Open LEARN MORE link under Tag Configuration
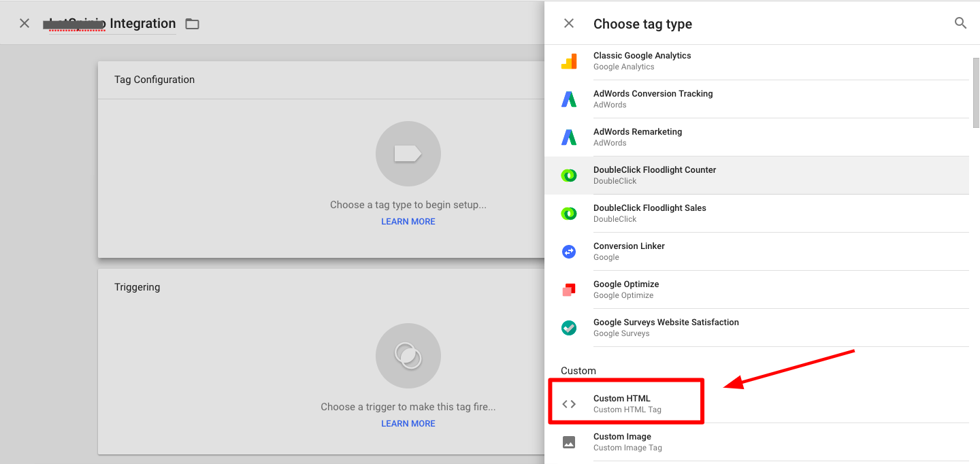This screenshot has width=980, height=464. [x=408, y=222]
